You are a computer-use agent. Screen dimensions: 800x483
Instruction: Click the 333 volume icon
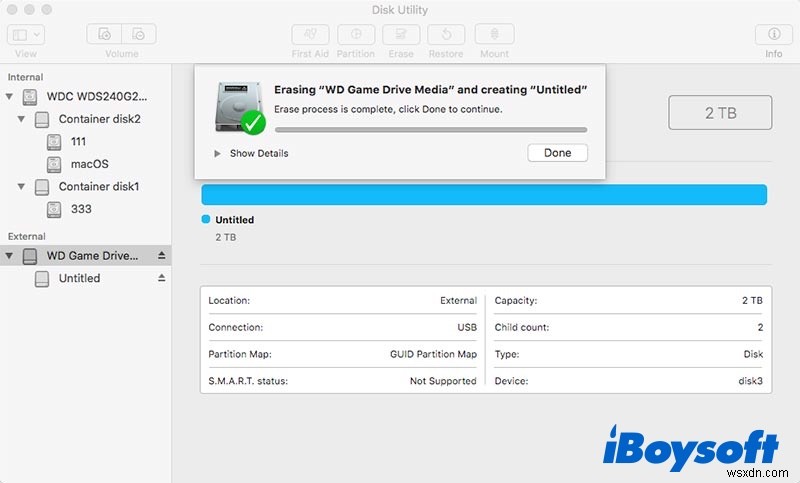pos(54,209)
